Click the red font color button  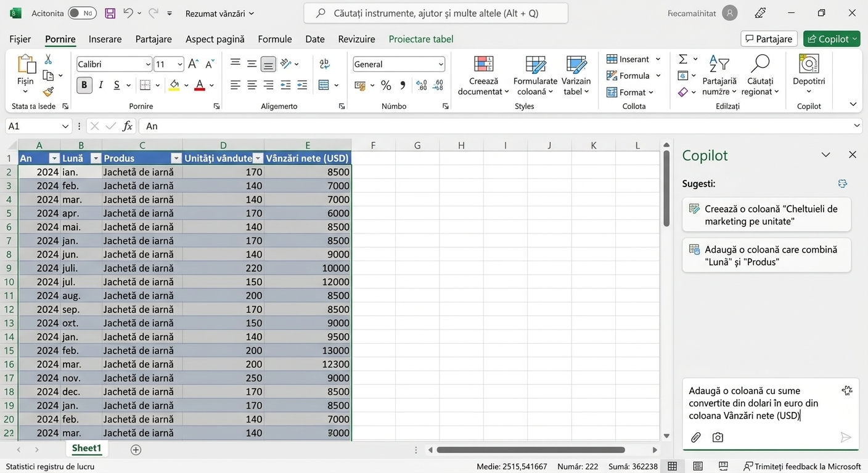200,85
